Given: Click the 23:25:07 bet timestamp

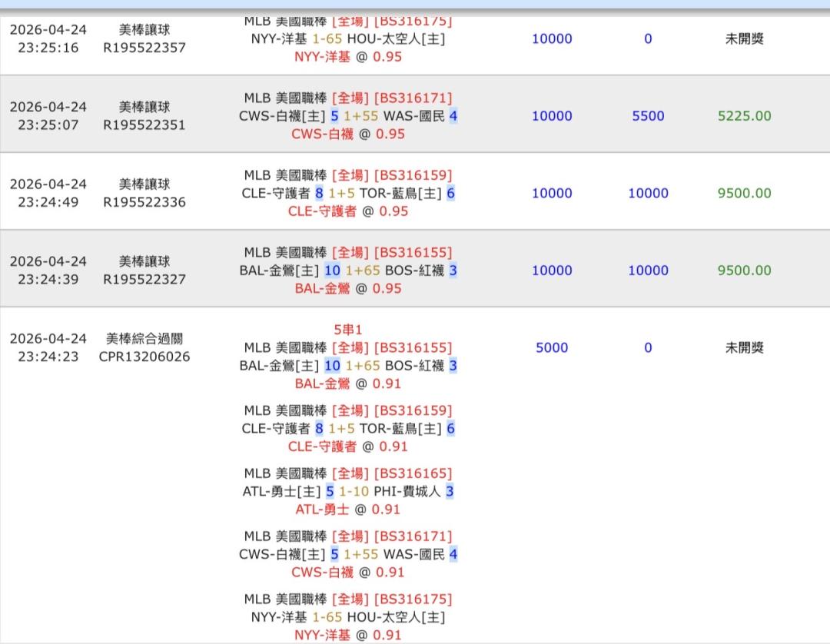Looking at the screenshot, I should click(48, 124).
